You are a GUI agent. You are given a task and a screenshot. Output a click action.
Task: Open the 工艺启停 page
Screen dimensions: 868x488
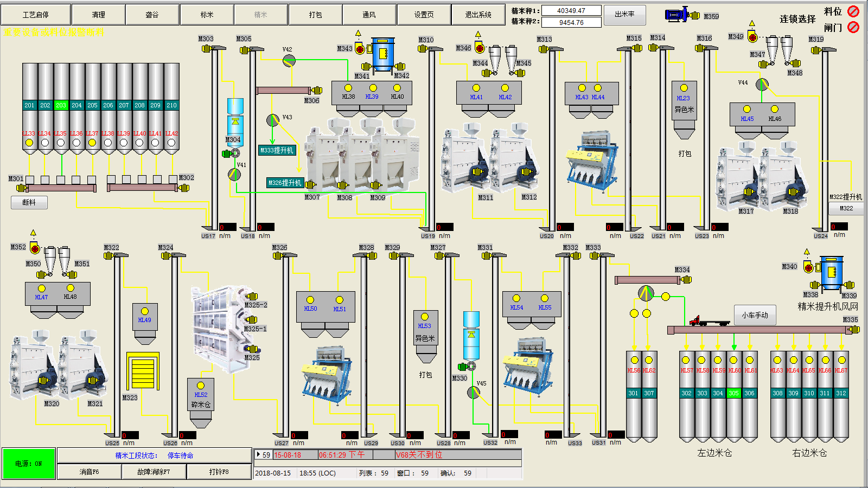(36, 15)
